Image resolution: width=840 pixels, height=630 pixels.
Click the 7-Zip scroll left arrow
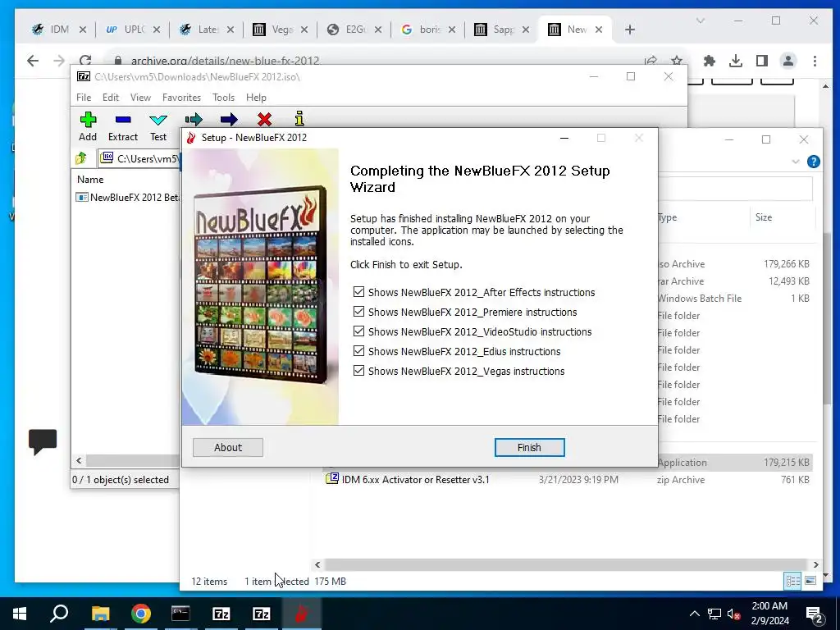pyautogui.click(x=80, y=460)
